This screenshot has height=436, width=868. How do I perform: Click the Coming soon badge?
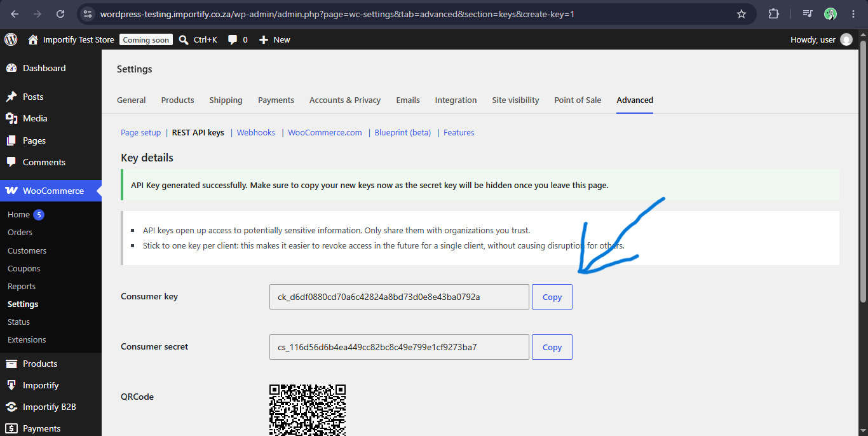[146, 39]
